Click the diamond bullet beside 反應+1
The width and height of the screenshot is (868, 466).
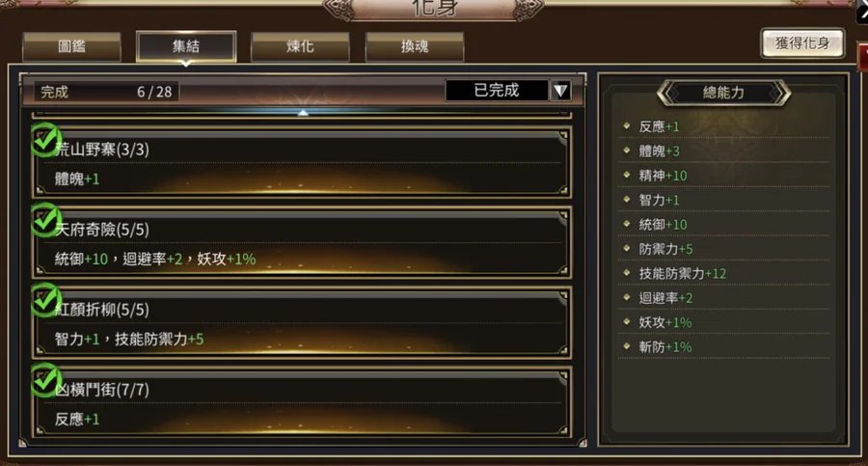[x=627, y=125]
